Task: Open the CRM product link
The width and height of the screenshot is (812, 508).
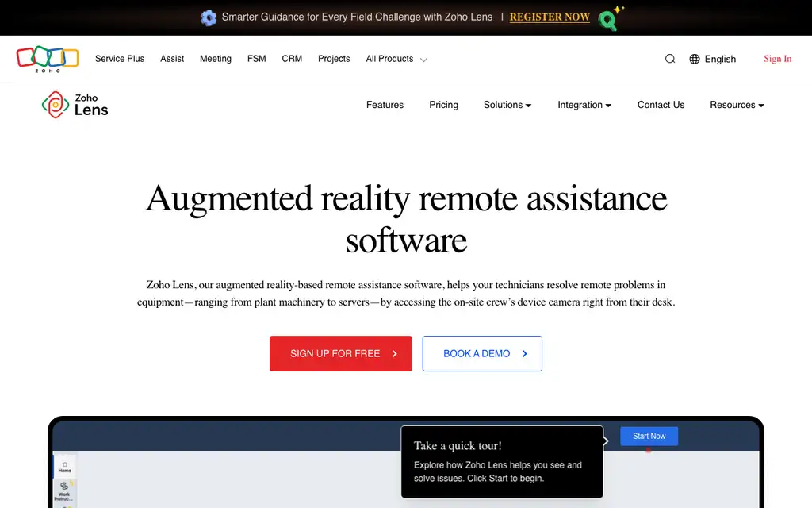Action: point(292,59)
